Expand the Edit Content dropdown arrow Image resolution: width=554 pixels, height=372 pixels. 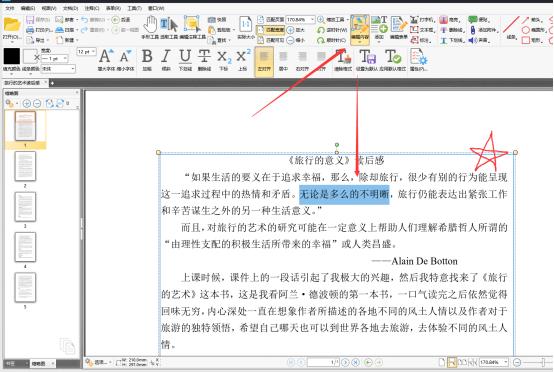click(x=360, y=42)
